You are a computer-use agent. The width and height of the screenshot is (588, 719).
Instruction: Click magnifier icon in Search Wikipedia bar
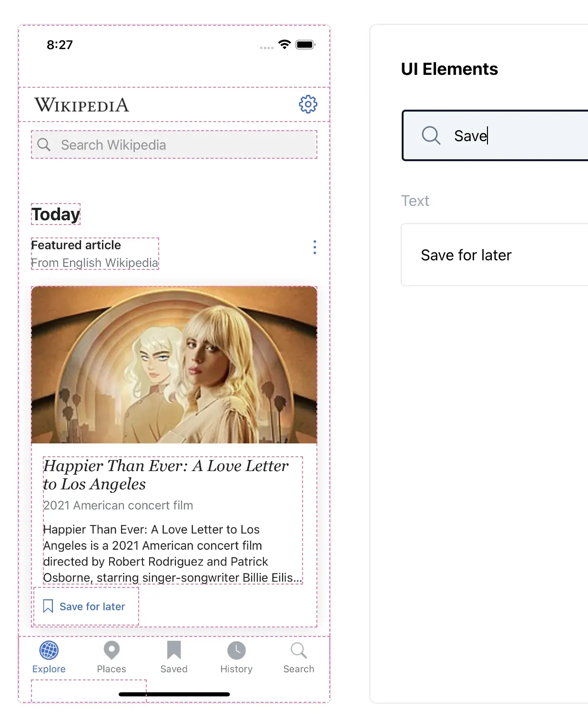pyautogui.click(x=44, y=145)
